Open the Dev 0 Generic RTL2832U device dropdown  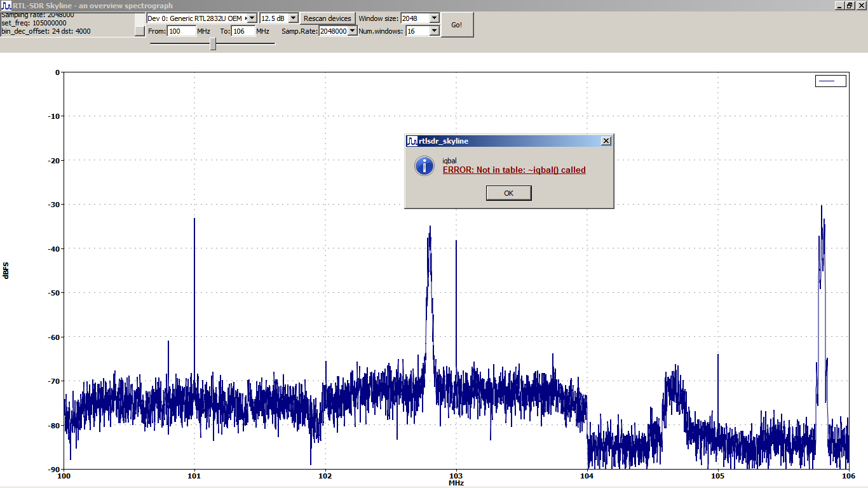(251, 18)
